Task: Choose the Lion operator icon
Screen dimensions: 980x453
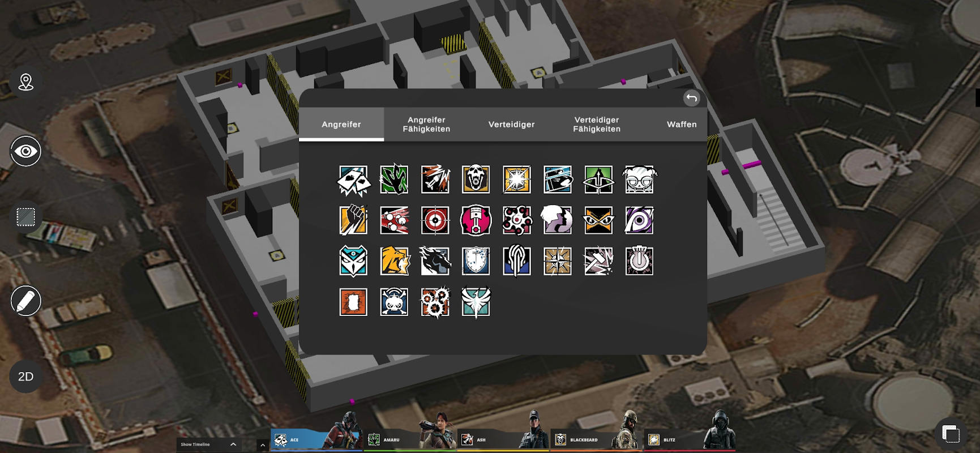Action: pos(394,261)
